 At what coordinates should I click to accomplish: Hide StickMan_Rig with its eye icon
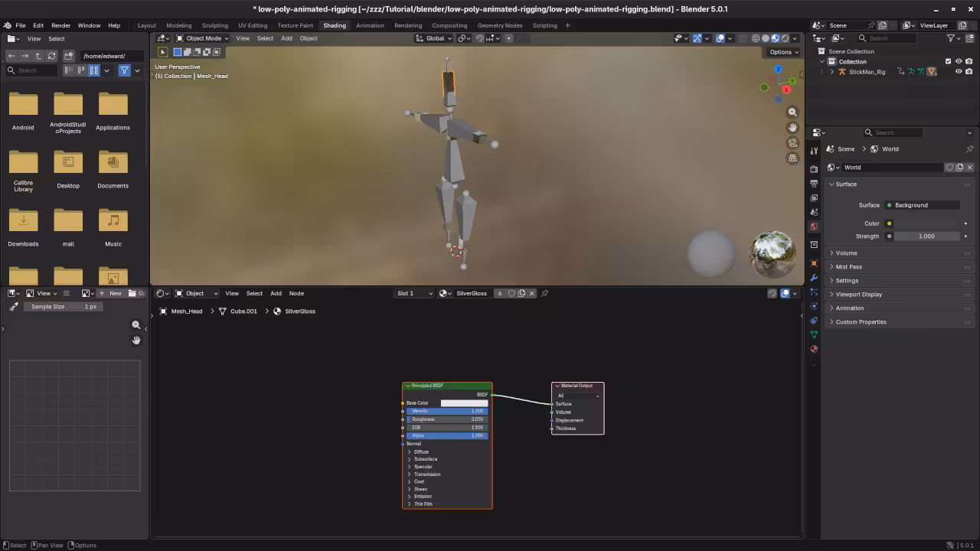(959, 71)
